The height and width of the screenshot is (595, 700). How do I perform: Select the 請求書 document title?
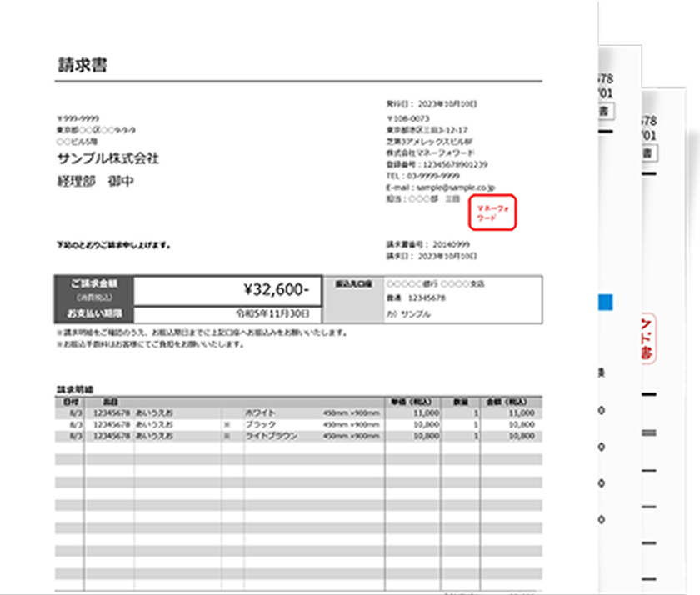click(x=83, y=63)
